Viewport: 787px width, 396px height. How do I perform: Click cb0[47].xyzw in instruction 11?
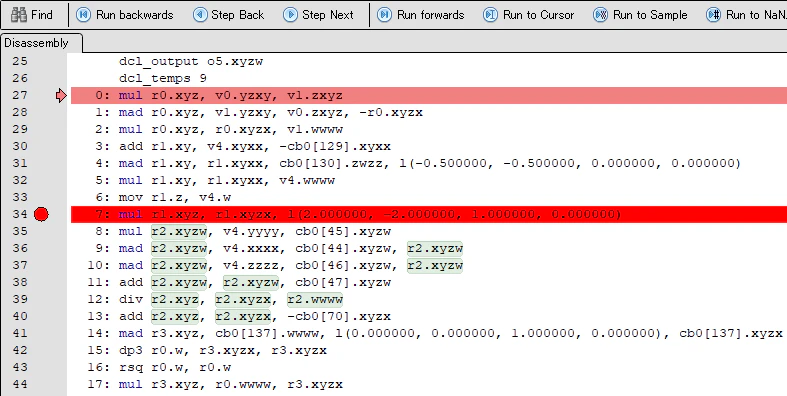coord(343,283)
